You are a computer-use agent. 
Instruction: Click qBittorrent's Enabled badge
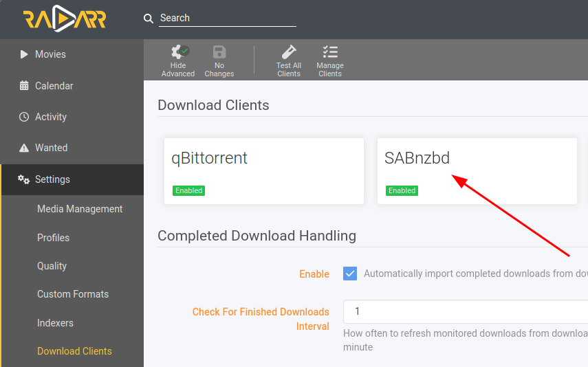[x=188, y=190]
